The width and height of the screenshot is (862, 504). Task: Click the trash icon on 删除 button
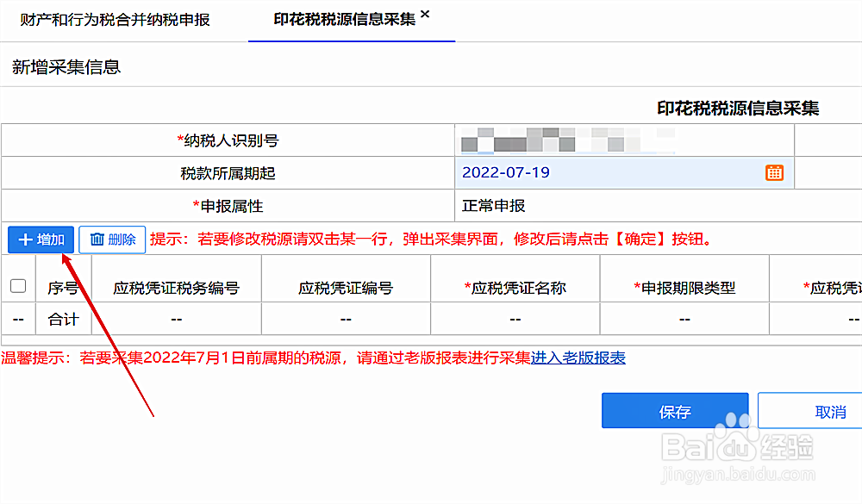pyautogui.click(x=96, y=240)
